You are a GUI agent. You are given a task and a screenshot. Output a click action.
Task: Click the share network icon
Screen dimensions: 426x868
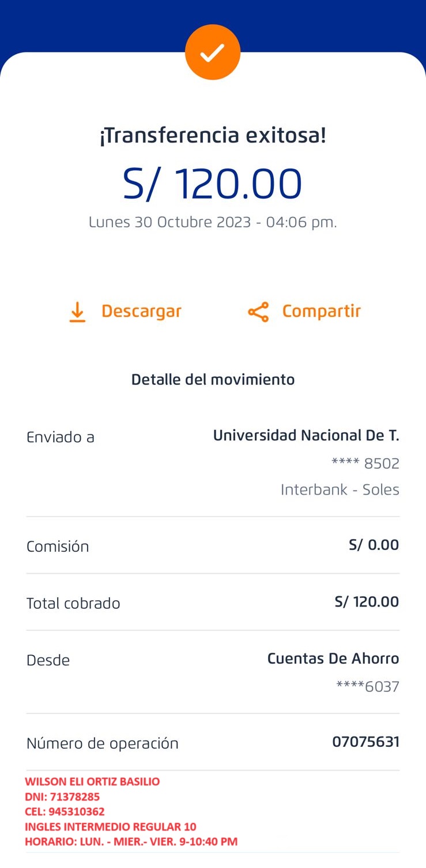tap(258, 312)
